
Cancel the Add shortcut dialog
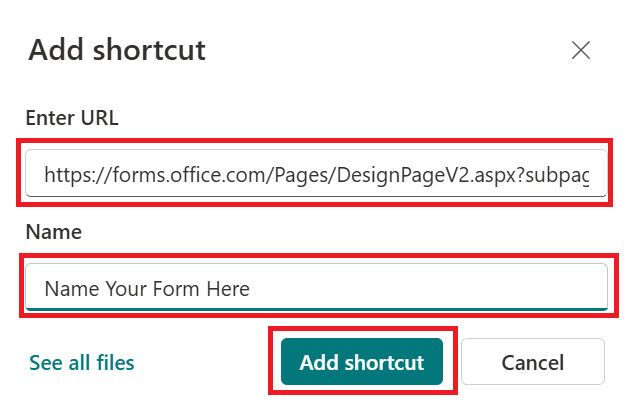[532, 362]
